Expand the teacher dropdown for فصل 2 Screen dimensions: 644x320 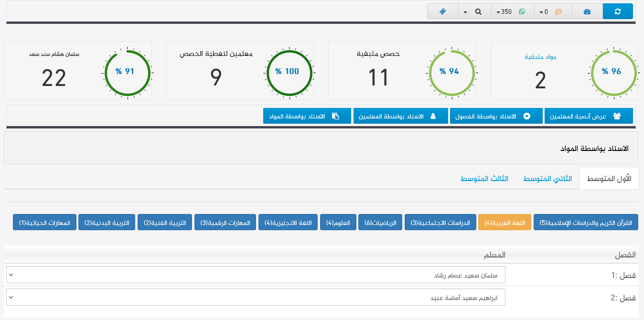[11, 297]
